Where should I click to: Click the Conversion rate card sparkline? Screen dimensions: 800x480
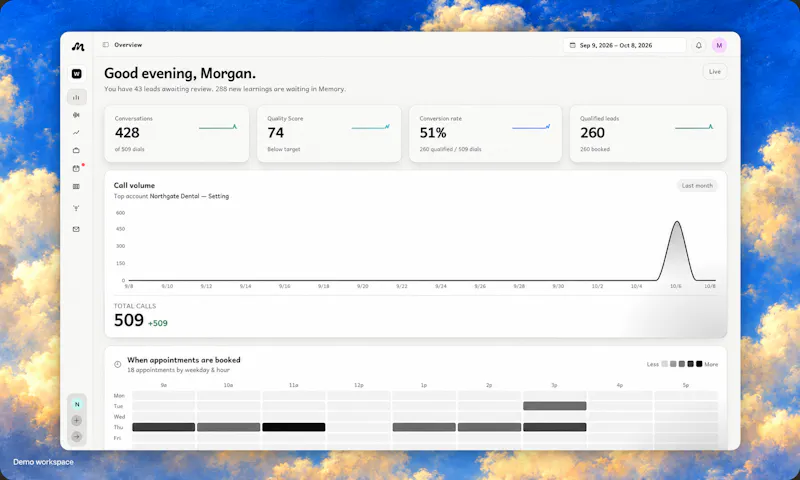(531, 127)
